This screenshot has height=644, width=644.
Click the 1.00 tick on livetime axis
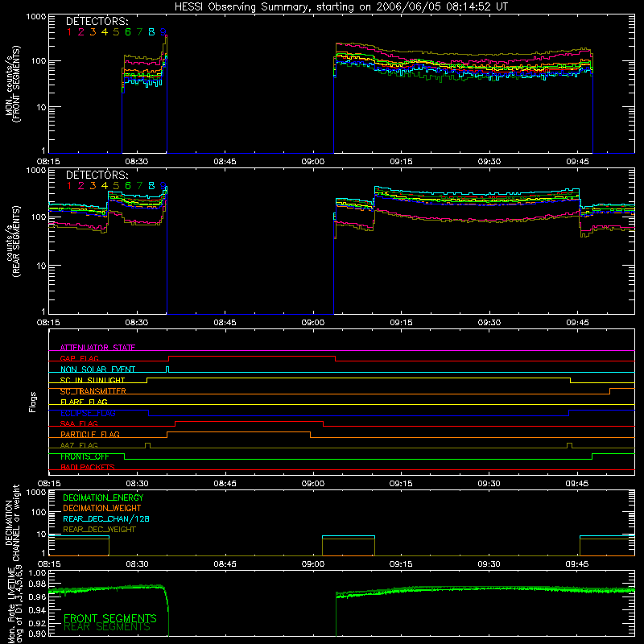(37, 573)
